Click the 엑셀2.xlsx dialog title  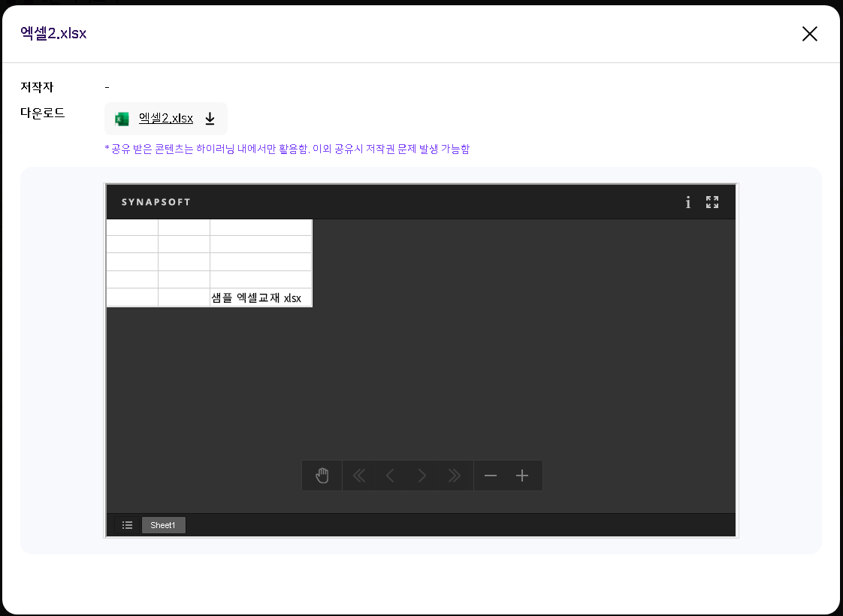[x=53, y=34]
